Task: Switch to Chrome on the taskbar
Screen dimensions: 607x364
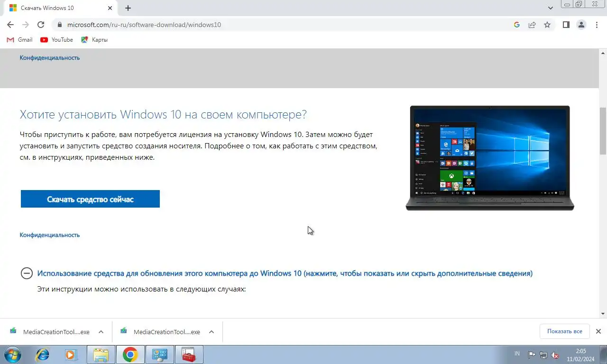Action: [x=130, y=355]
